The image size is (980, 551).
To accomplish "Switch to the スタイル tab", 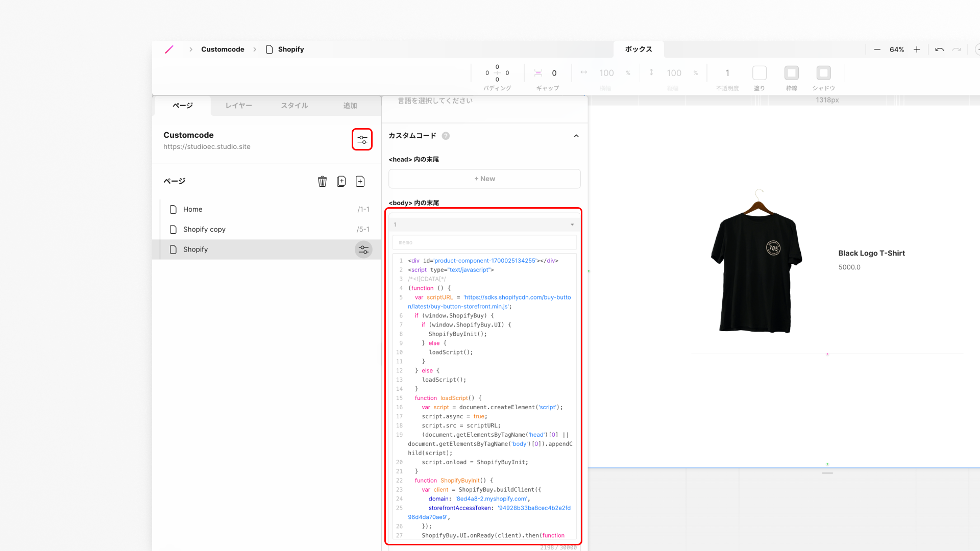I will click(295, 106).
